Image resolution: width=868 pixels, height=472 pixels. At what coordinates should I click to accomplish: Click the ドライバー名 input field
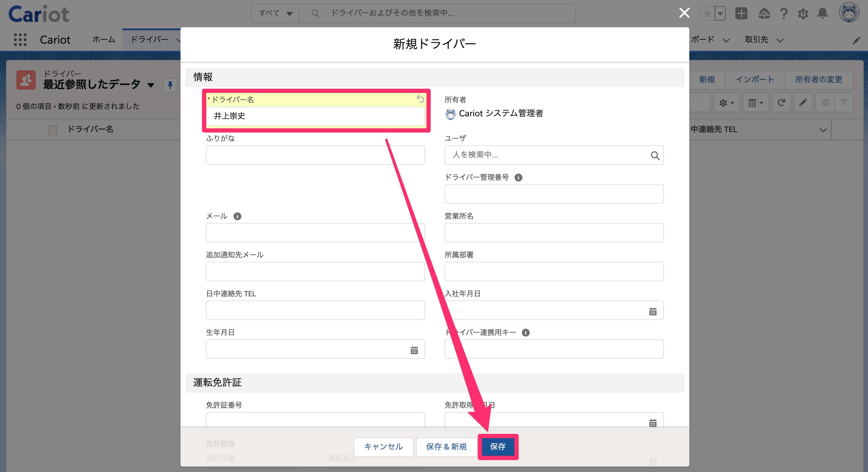(x=315, y=116)
